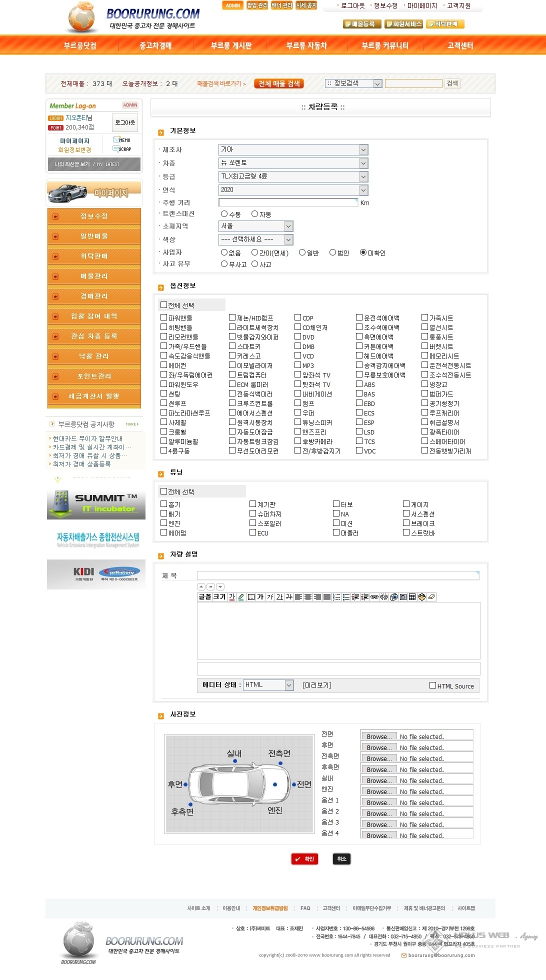This screenshot has height=980, width=546.
Task: Open the 부르릉 커뮤니티 main menu item
Action: click(x=385, y=45)
